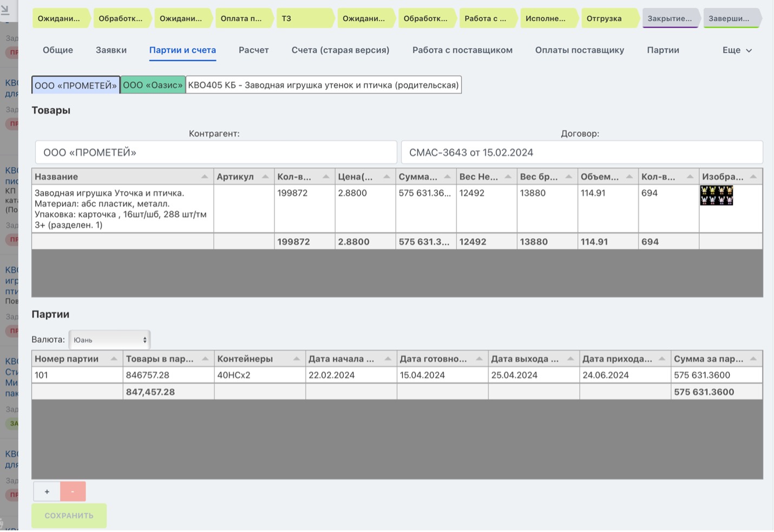Viewport: 774px width, 532px height.
Task: Open the product image thumbnail
Action: tap(716, 195)
